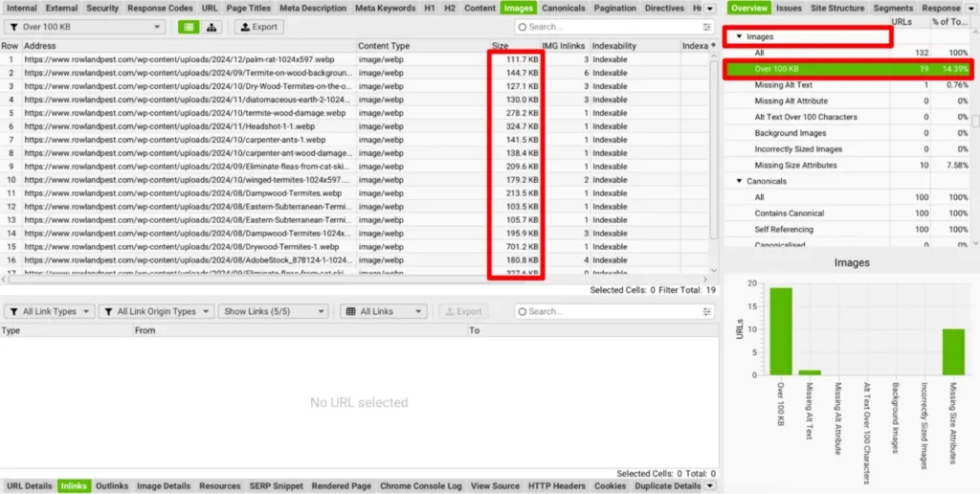The image size is (980, 494).
Task: Collapse the Canonicals section in Overview
Action: pos(739,181)
